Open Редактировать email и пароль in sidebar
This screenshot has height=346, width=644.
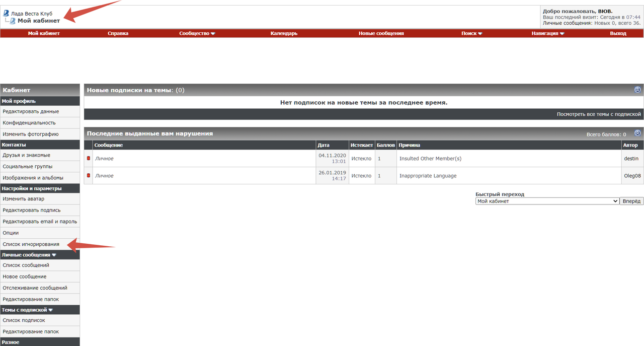click(x=40, y=222)
